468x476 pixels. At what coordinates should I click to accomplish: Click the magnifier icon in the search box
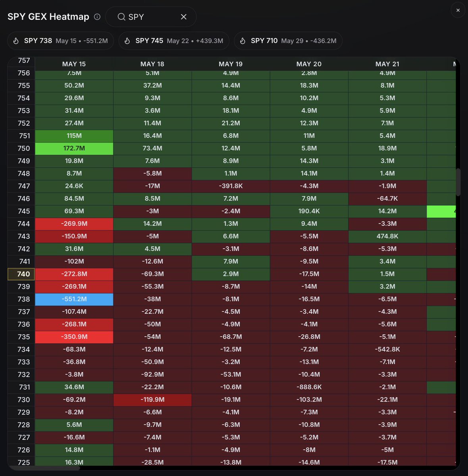pos(121,17)
